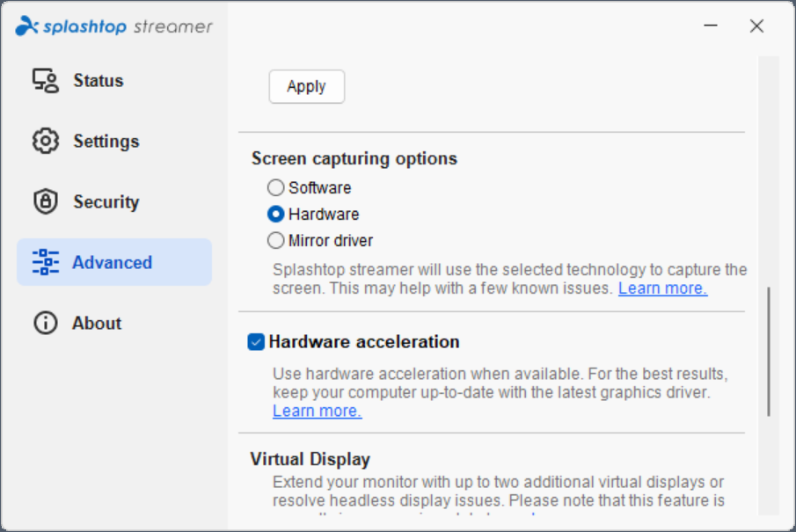Navigate to the Security section
Screen dimensions: 796x532
pyautogui.click(x=104, y=201)
